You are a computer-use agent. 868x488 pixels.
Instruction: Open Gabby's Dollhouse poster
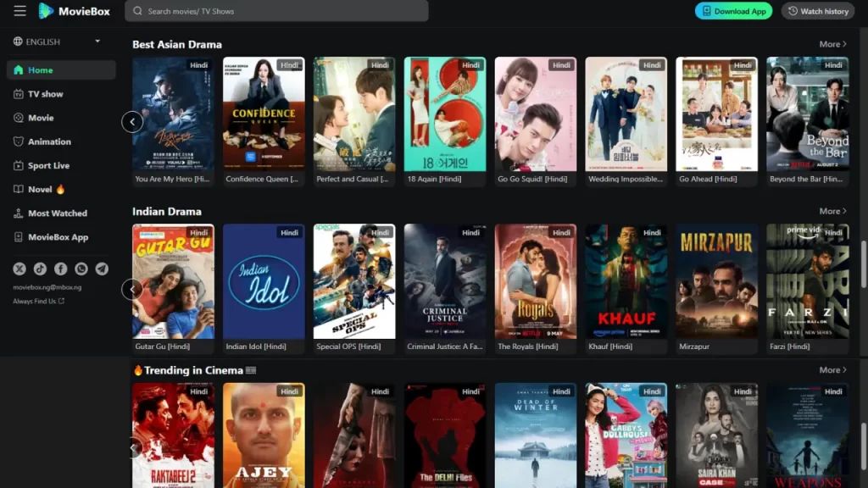[626, 435]
